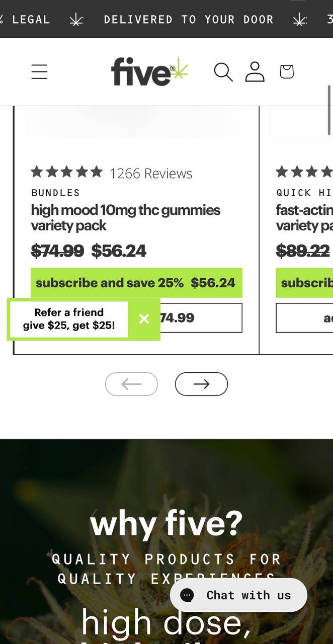Open high mood 10mg thc gummies variety pack
This screenshot has width=333, height=644.
(125, 217)
